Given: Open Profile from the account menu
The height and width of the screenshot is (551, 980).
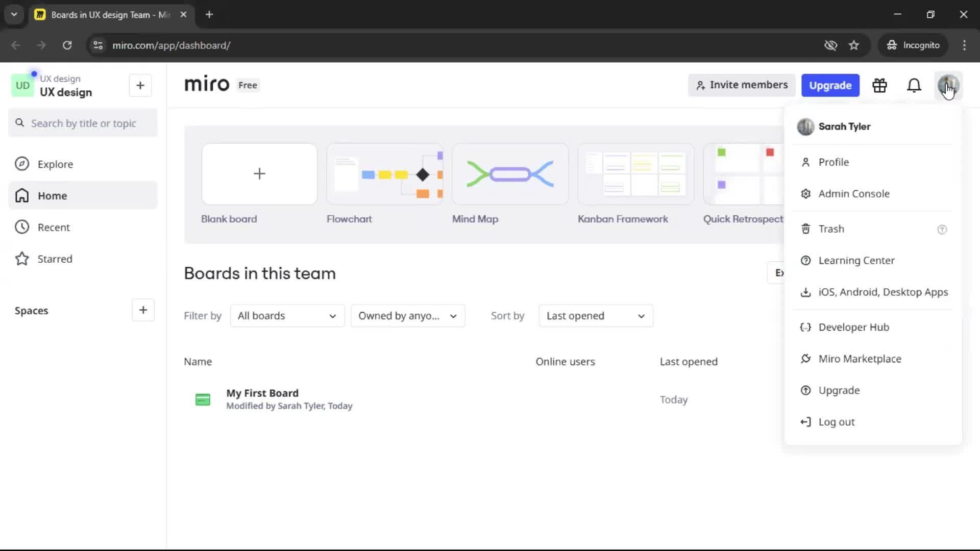Looking at the screenshot, I should (x=873, y=162).
